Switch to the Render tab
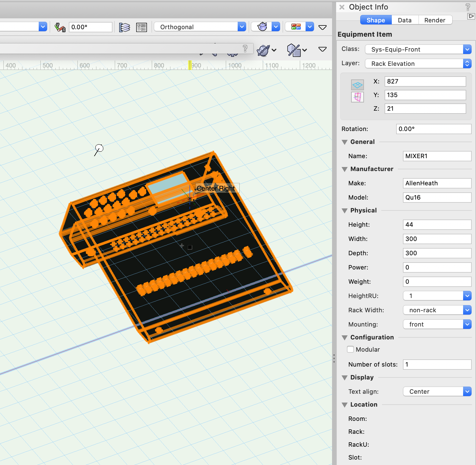 [x=435, y=20]
